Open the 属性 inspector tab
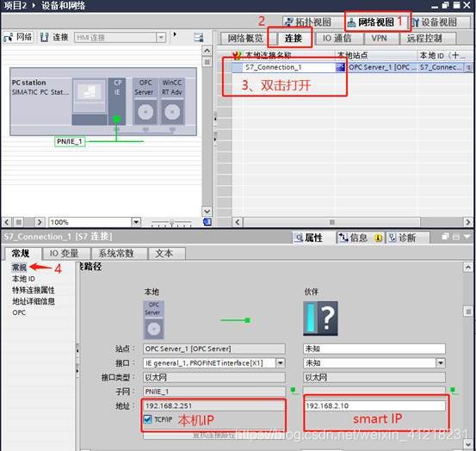This screenshot has height=451, width=476. [309, 238]
